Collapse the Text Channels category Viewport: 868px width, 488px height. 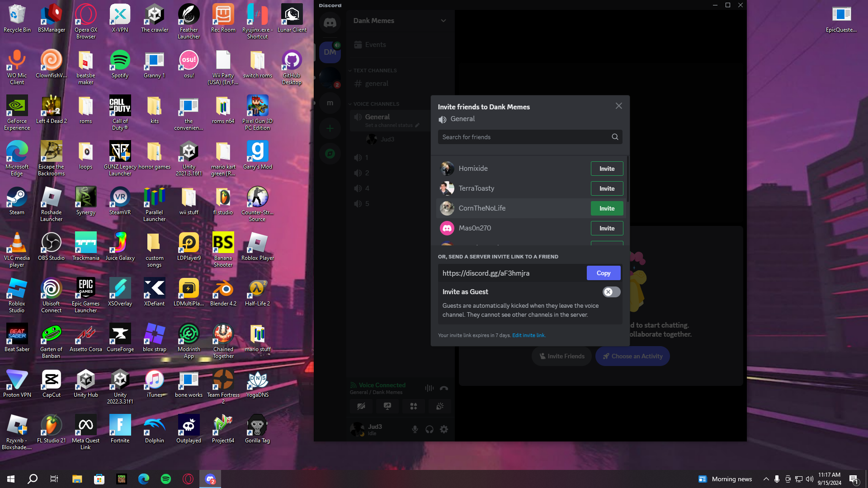(x=375, y=70)
